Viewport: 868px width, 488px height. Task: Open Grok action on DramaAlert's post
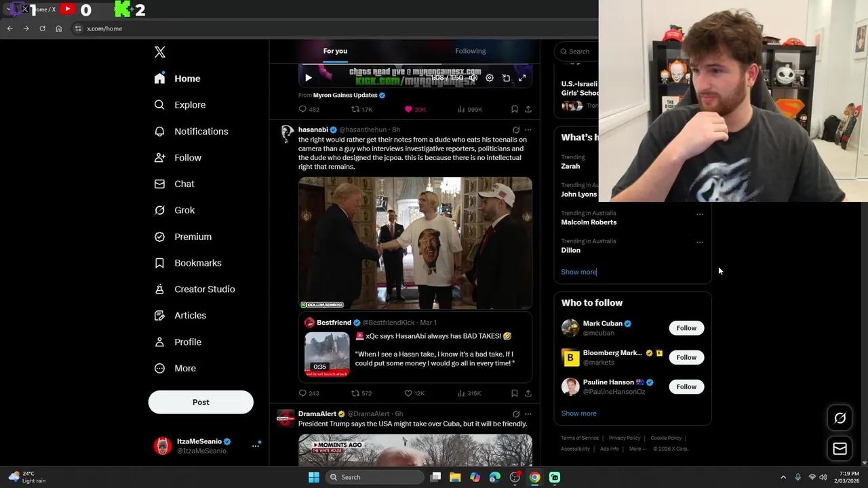(x=516, y=414)
